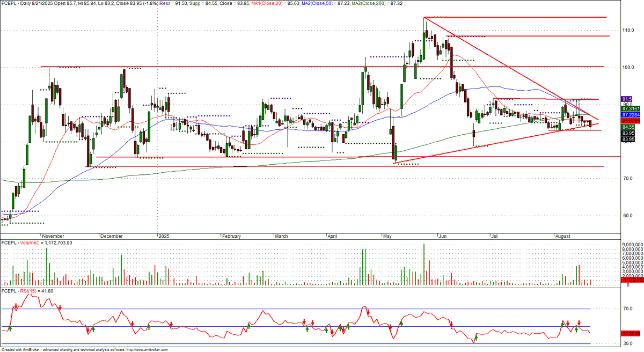
Task: Click the August date axis label
Action: coord(563,236)
